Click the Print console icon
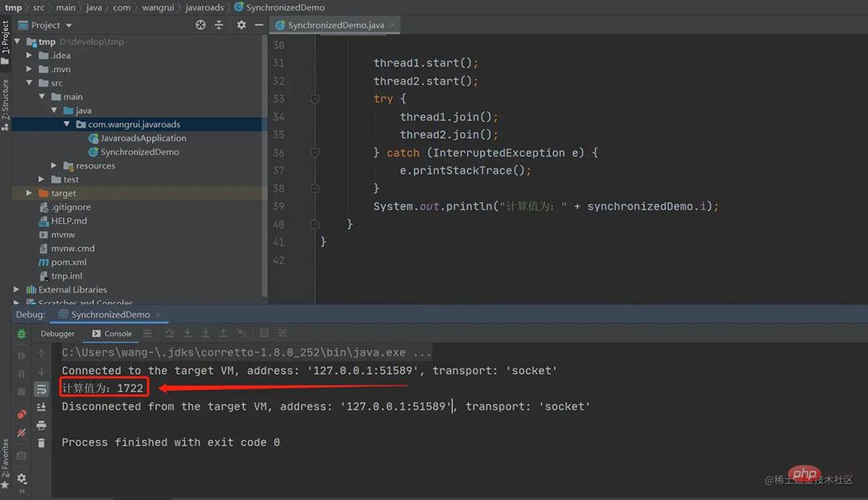 [x=41, y=426]
